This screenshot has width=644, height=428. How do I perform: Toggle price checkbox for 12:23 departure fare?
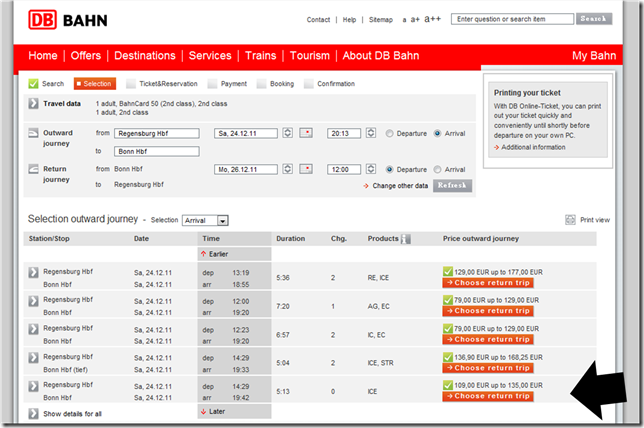(448, 328)
